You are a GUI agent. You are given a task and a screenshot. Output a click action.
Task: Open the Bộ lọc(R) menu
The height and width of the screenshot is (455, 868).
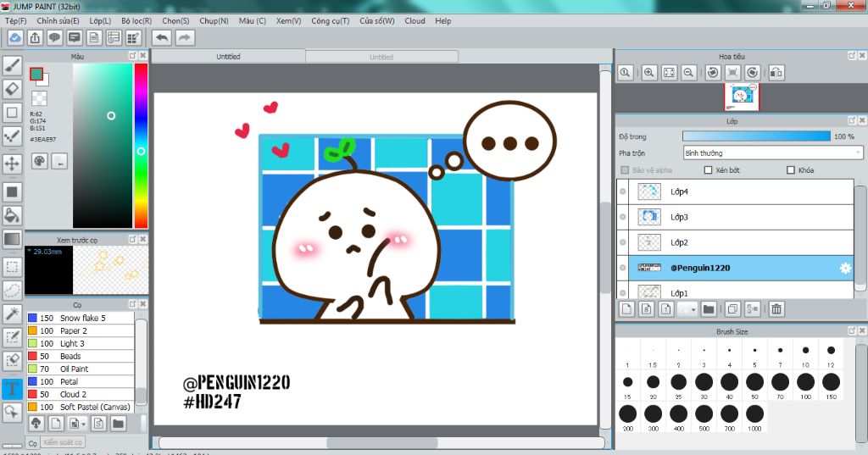point(136,20)
